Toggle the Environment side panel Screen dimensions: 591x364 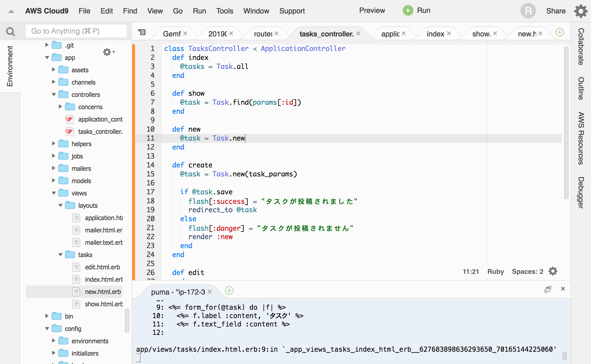point(10,66)
